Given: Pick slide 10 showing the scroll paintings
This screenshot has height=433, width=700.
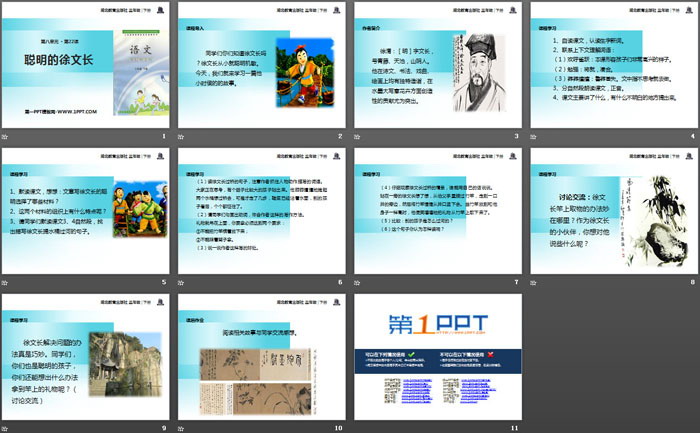Looking at the screenshot, I should pyautogui.click(x=262, y=356).
